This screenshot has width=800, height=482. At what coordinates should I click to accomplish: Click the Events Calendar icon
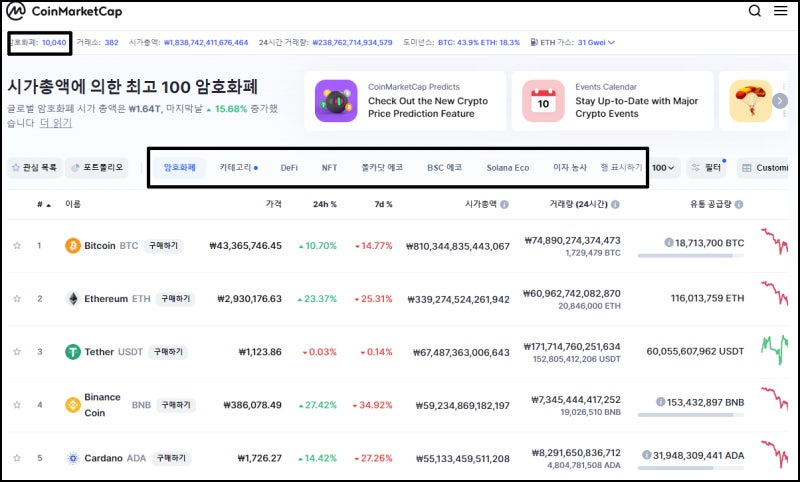coord(543,100)
